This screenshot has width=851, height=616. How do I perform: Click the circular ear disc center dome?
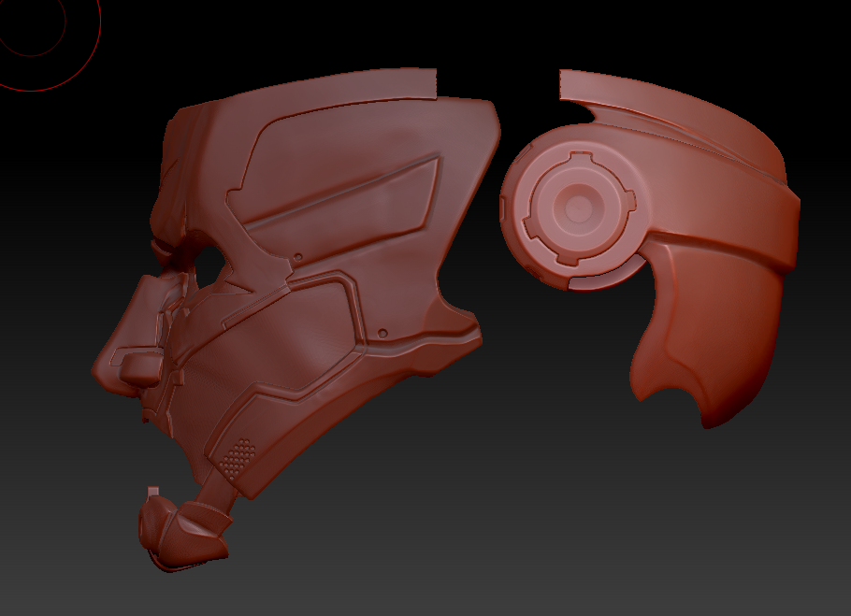[x=578, y=205]
